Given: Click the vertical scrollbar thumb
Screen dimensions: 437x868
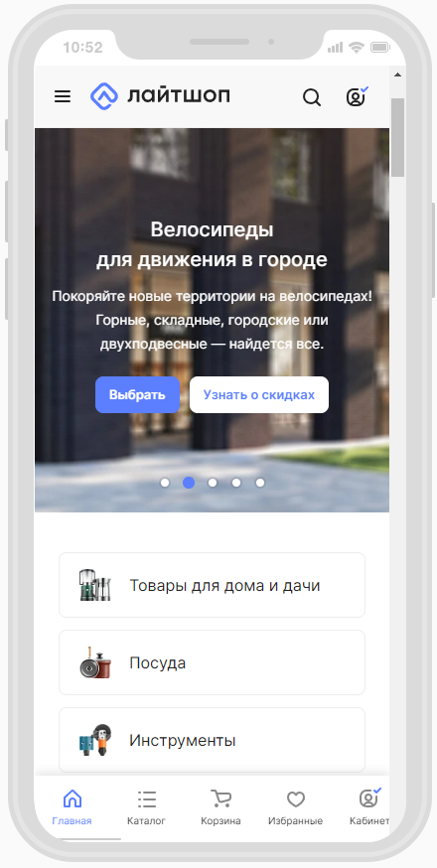Looking at the screenshot, I should [397, 137].
